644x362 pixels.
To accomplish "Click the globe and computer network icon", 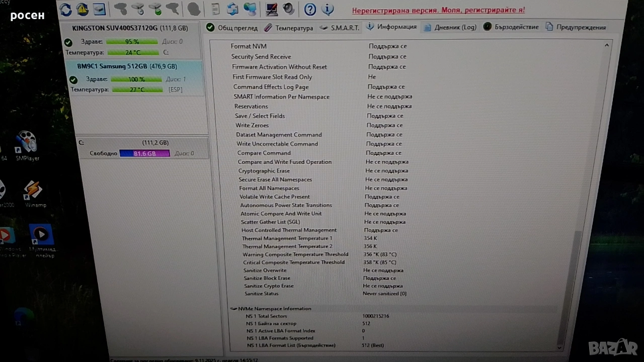I will click(x=250, y=9).
